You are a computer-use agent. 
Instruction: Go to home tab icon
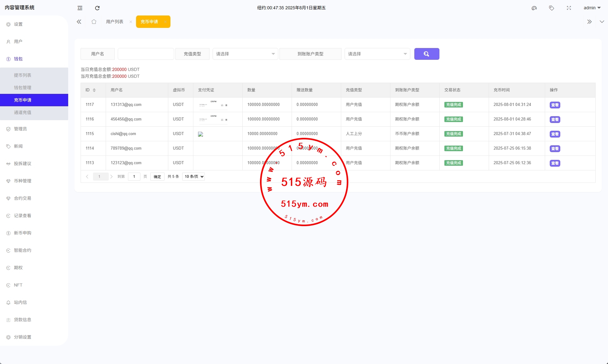pyautogui.click(x=94, y=22)
